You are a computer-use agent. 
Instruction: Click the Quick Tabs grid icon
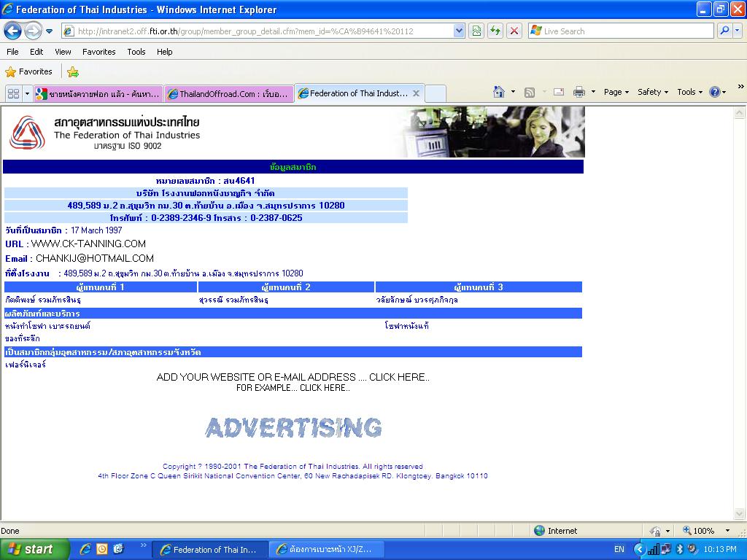coord(13,93)
